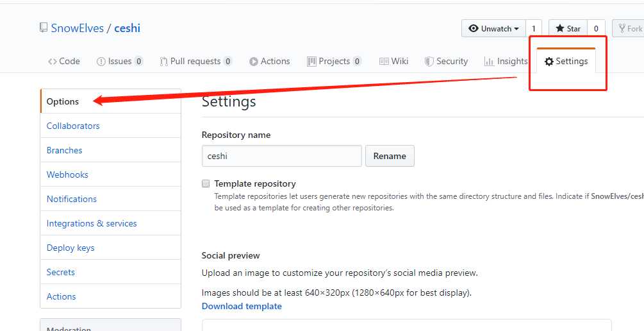644x331 pixels.
Task: Click the stargazers count 0
Action: tap(596, 28)
